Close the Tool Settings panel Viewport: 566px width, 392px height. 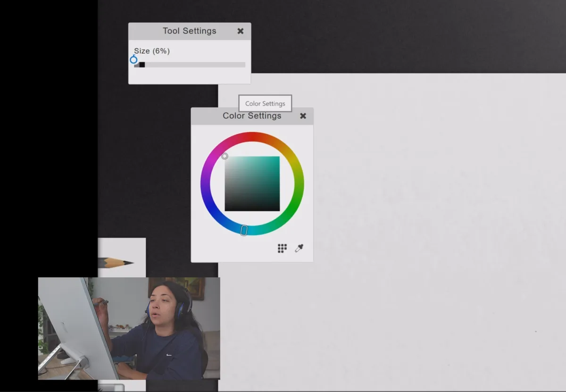click(x=241, y=31)
